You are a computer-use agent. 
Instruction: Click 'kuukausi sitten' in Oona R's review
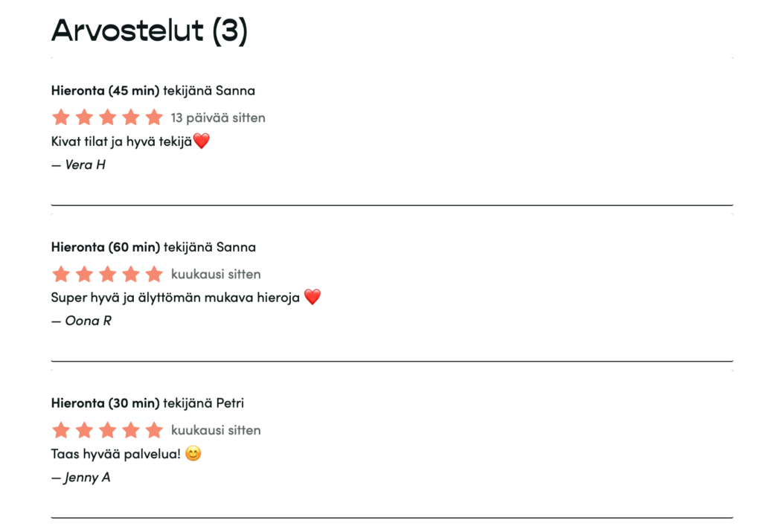[216, 274]
